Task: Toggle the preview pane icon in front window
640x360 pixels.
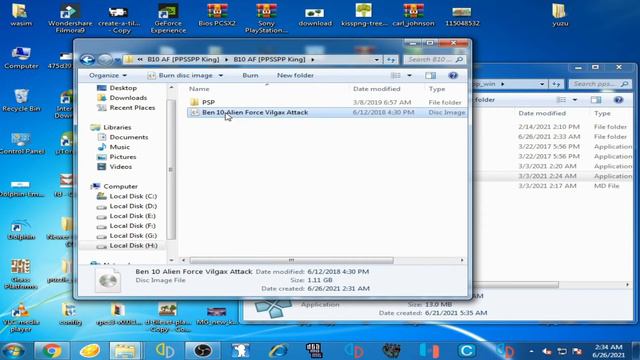Action: tap(430, 76)
